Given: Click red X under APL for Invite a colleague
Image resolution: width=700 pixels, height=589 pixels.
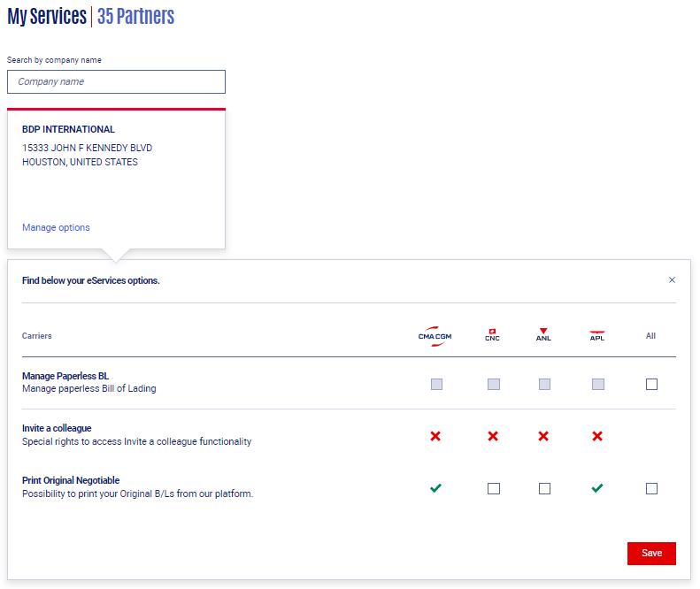Looking at the screenshot, I should coord(597,436).
